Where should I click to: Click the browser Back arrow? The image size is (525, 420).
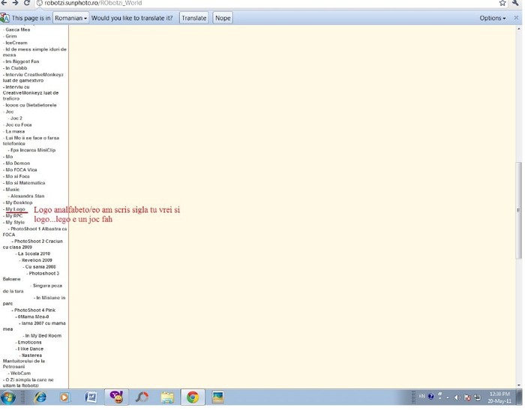(4, 4)
